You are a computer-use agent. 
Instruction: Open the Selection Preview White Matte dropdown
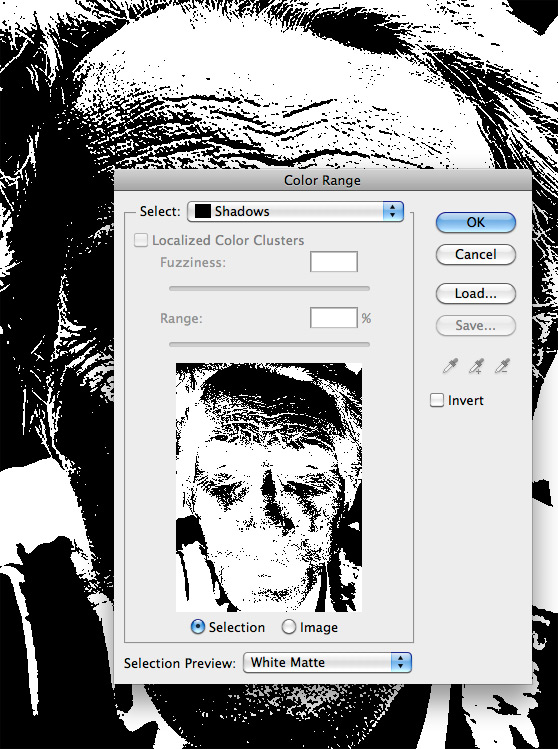click(x=327, y=663)
